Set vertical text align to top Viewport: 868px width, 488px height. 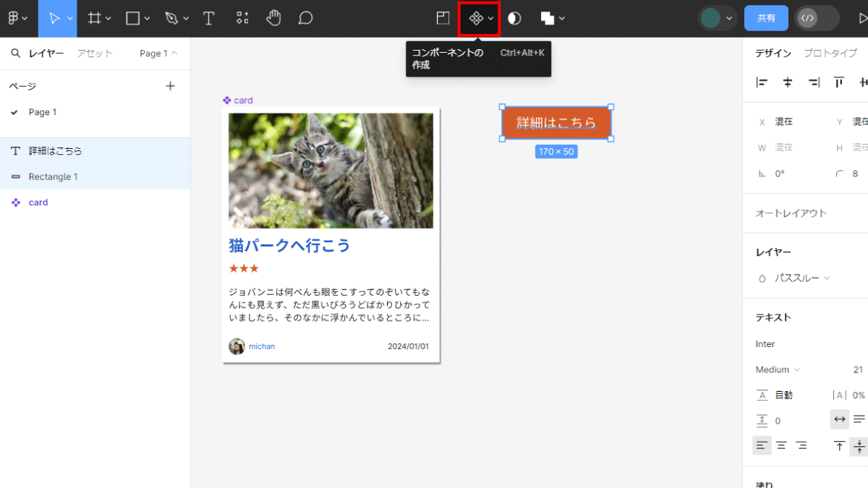839,446
